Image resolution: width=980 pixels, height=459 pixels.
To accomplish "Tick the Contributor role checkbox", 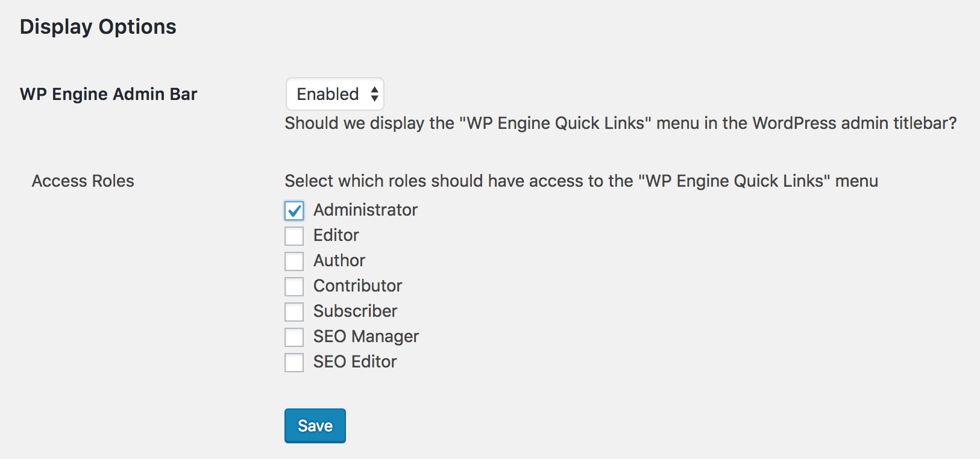I will click(x=294, y=286).
